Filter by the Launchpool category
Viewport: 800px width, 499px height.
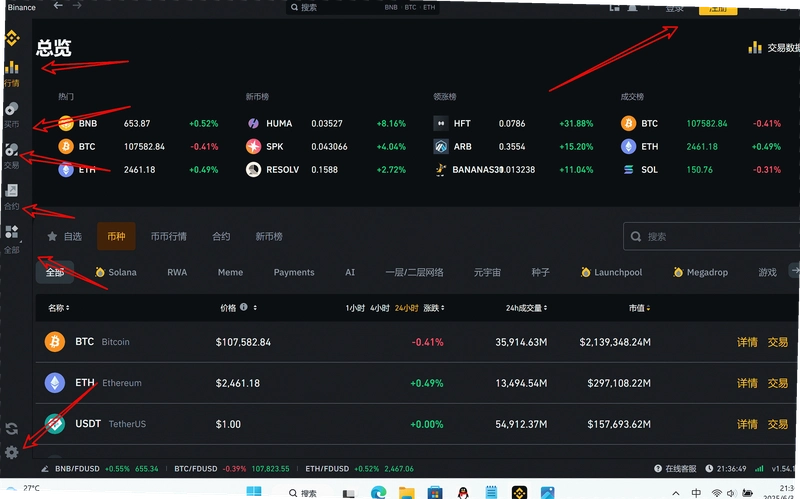611,272
